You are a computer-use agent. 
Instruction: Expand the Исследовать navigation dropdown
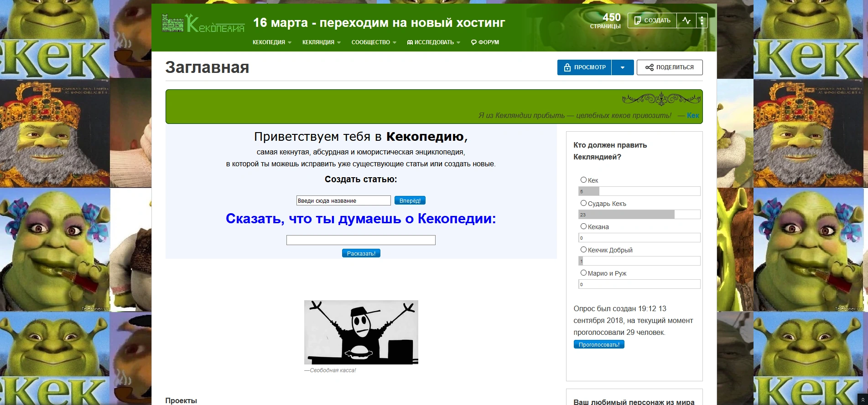tap(434, 42)
